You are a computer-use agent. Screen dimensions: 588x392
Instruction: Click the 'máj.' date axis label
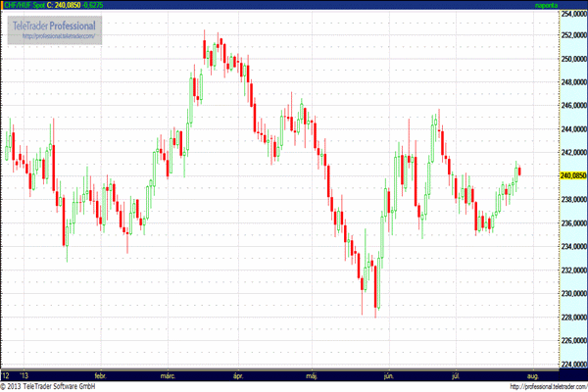pyautogui.click(x=314, y=375)
